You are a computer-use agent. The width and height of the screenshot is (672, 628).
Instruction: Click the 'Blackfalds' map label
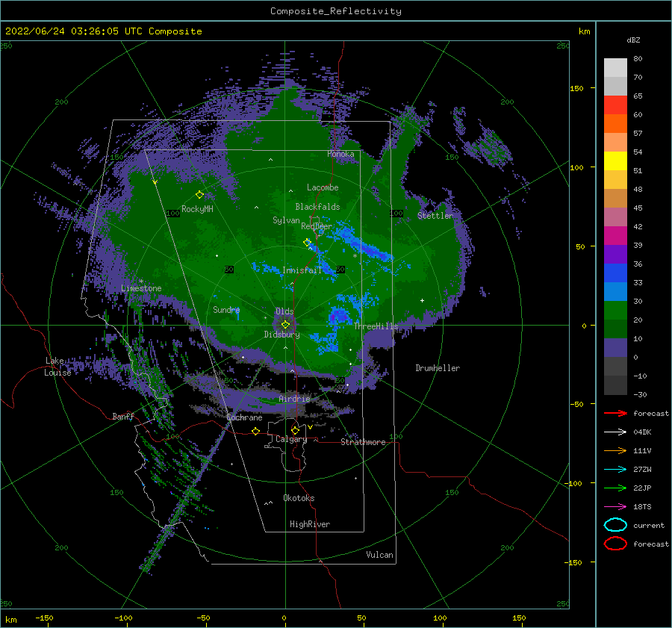tap(317, 207)
